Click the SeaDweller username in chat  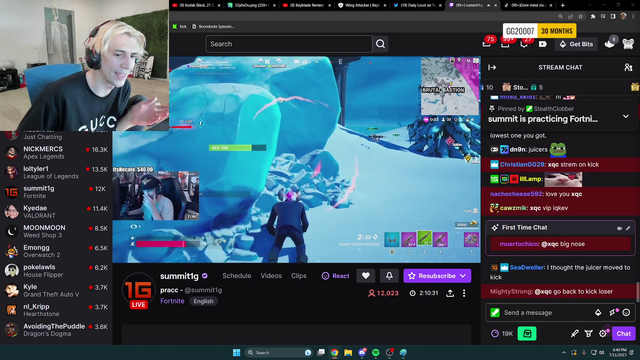[x=527, y=267]
